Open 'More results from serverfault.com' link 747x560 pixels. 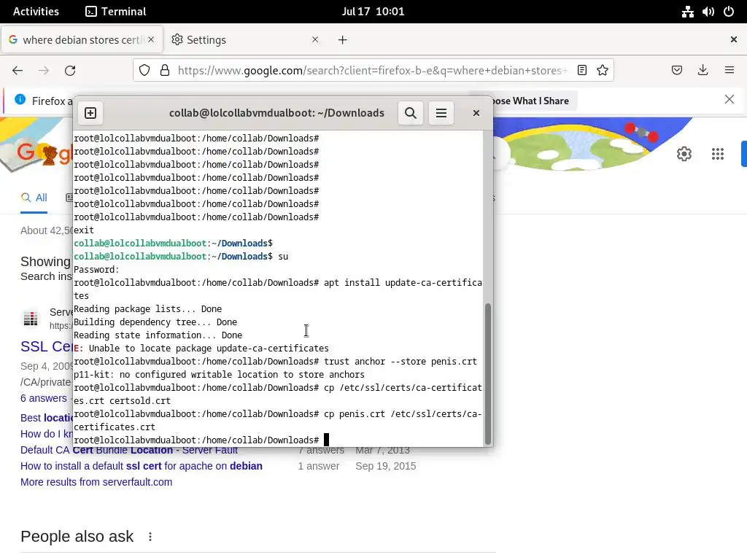point(96,482)
